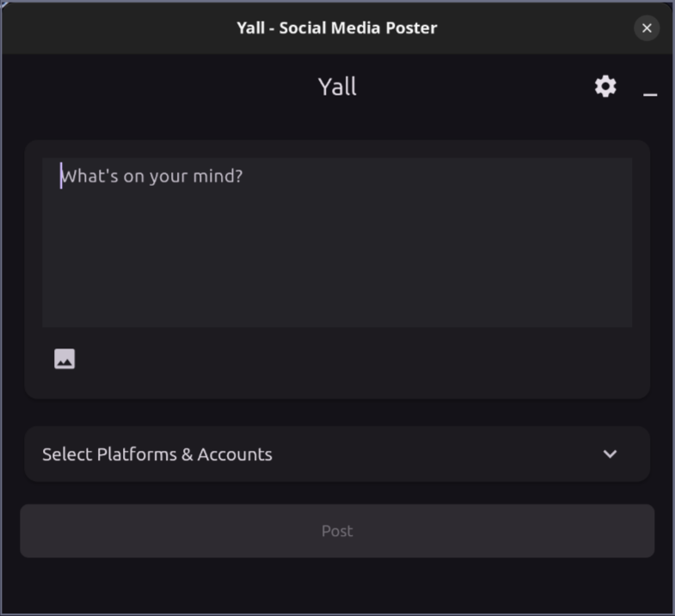Screen dimensions: 675x616
Task: Attach an image using the picture icon
Action: [64, 359]
